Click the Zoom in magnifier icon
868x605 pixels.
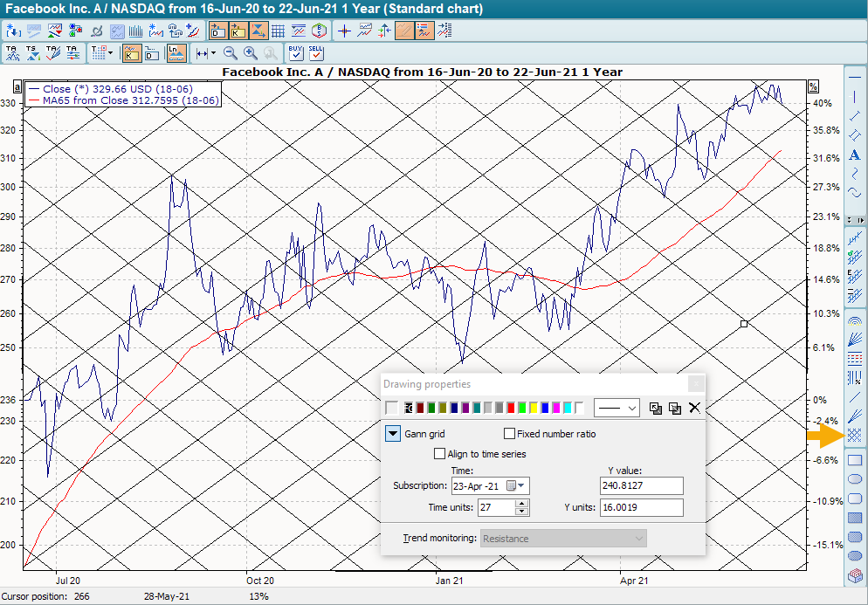251,53
